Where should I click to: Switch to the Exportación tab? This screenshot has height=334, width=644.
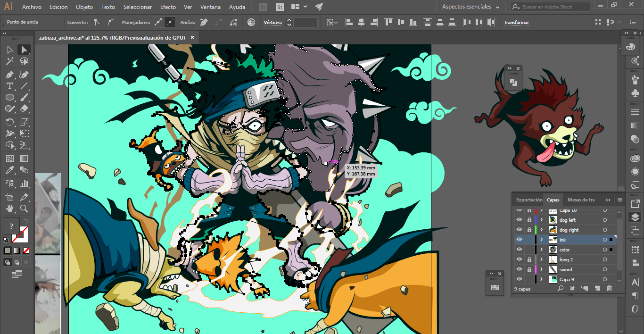point(529,200)
